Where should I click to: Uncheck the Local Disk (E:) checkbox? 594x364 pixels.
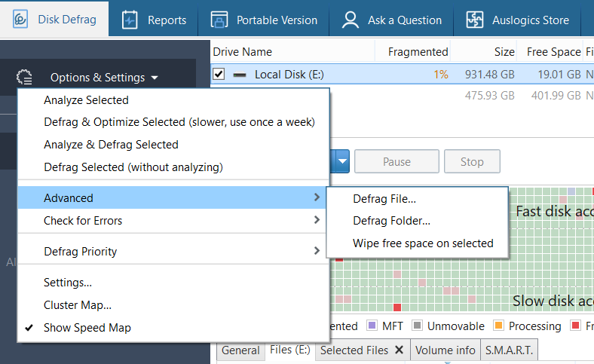pos(219,75)
